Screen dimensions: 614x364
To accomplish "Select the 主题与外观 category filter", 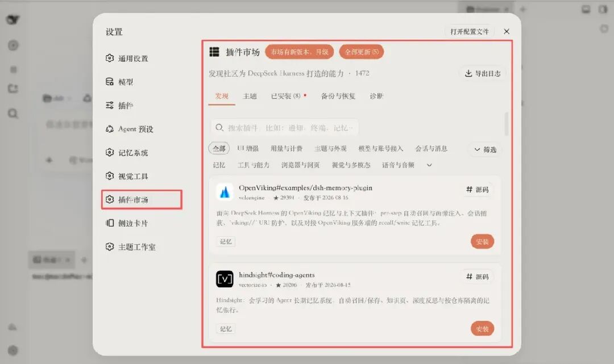I will click(x=330, y=149).
